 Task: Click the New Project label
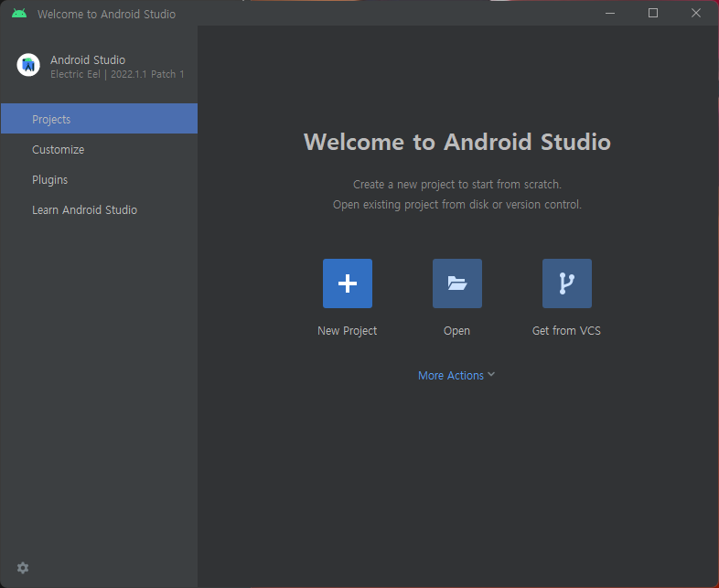(x=347, y=330)
